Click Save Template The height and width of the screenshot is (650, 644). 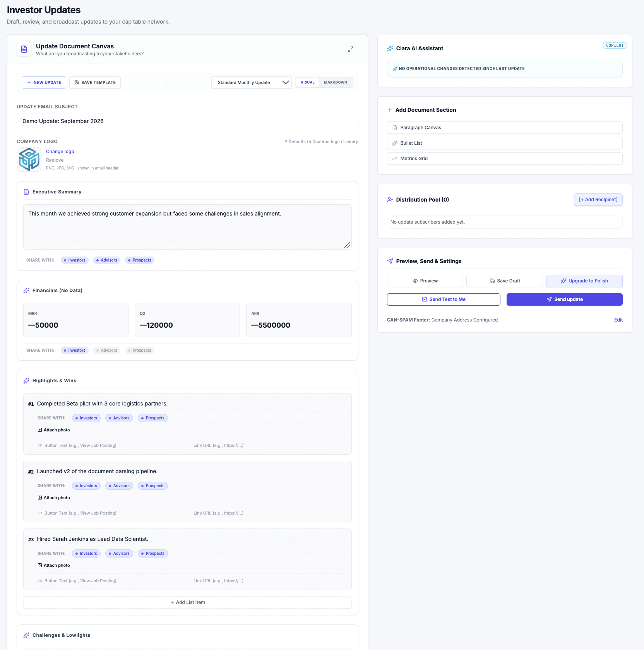[95, 82]
